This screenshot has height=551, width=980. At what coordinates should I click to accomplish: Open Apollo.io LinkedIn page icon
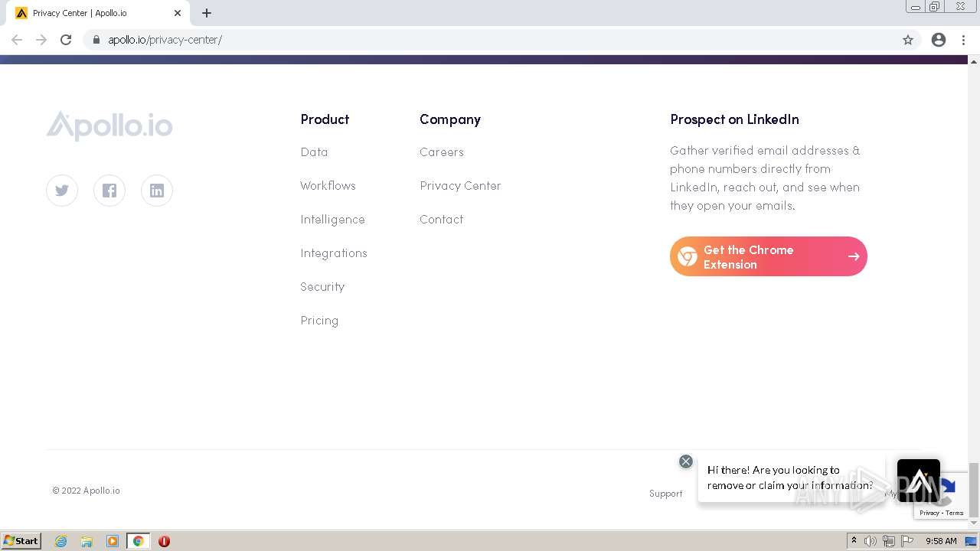tap(157, 191)
